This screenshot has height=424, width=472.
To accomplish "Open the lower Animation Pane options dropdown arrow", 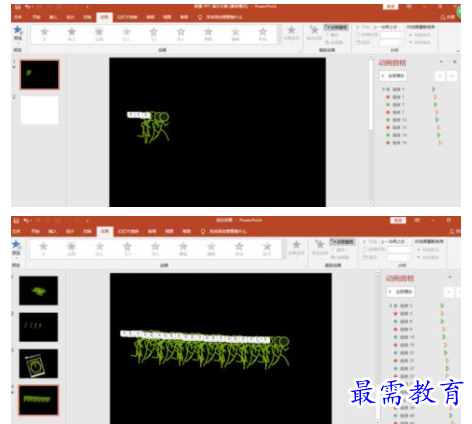I will click(449, 277).
